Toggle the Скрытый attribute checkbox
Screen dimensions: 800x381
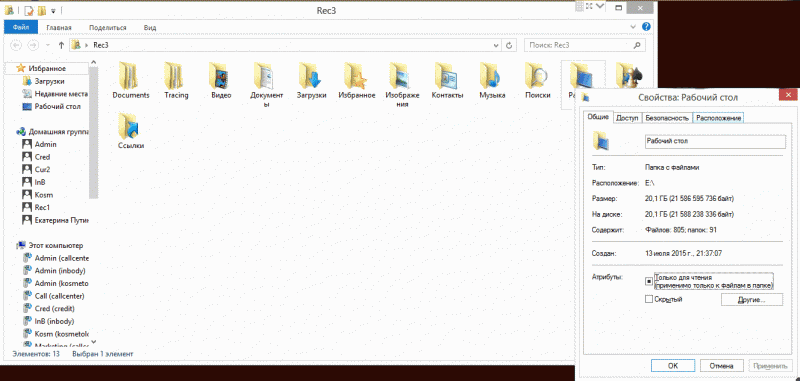pyautogui.click(x=649, y=299)
